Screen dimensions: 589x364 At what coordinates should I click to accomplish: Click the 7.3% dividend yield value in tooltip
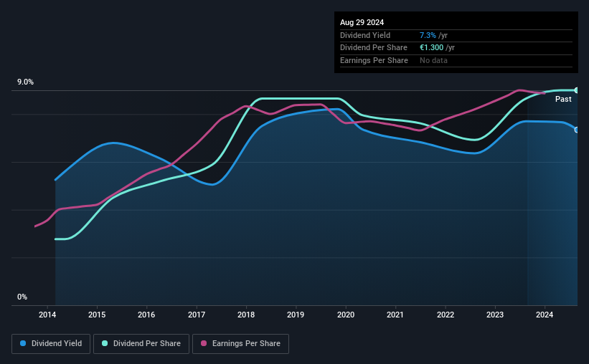[x=428, y=35]
